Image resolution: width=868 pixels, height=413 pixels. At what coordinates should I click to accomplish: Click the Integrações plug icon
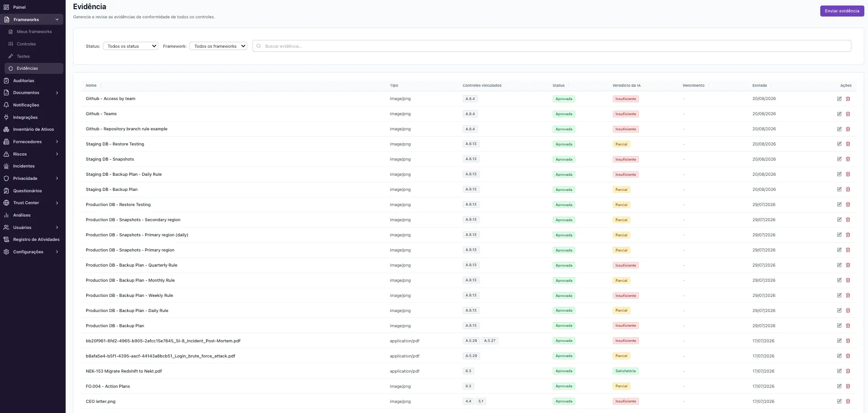6,117
